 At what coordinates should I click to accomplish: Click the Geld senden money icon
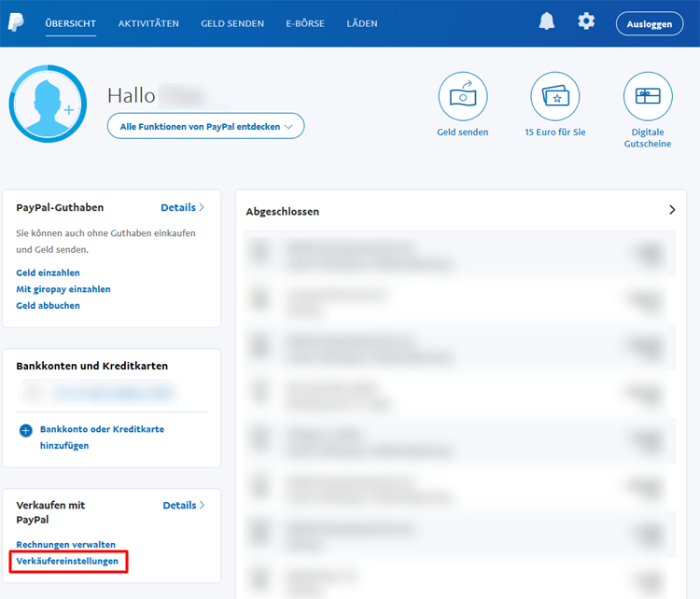[463, 96]
